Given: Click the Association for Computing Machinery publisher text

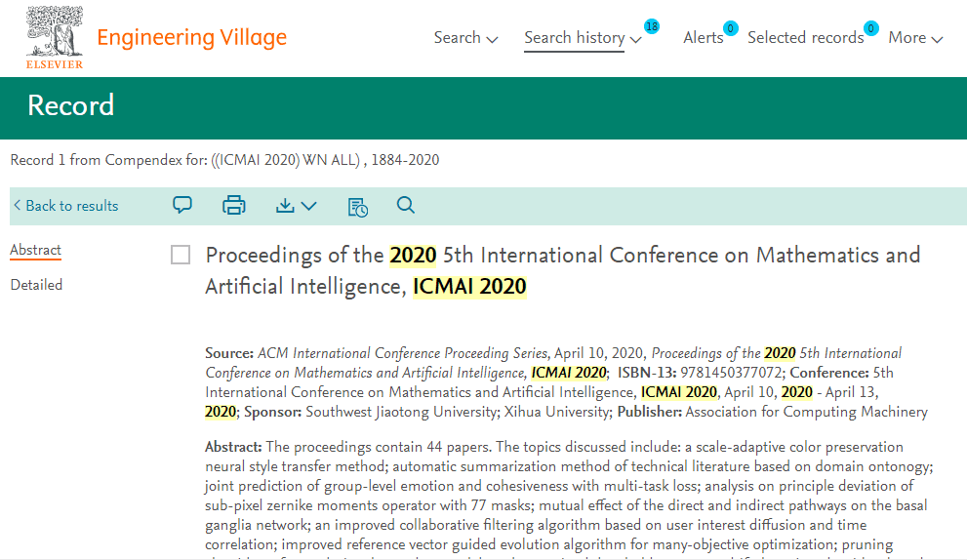Looking at the screenshot, I should point(807,412).
